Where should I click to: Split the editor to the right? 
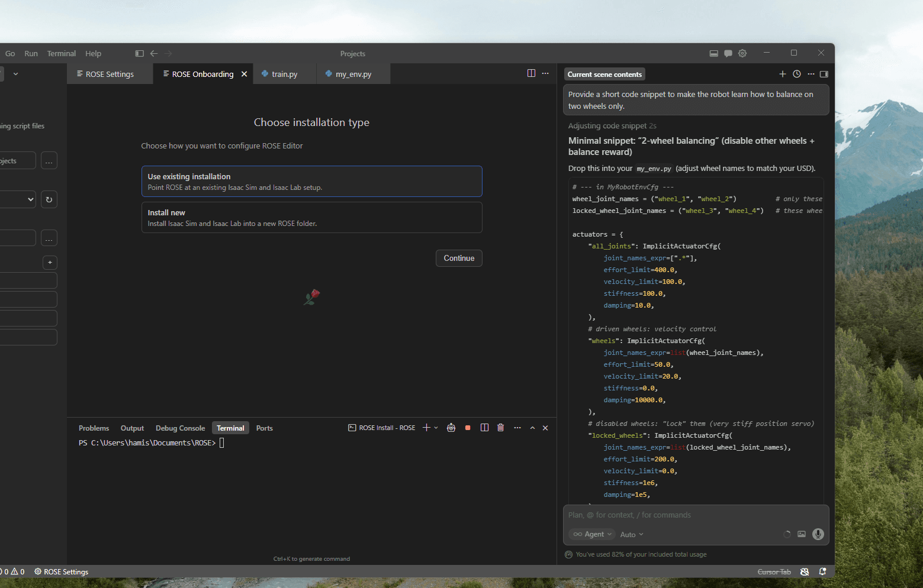tap(531, 73)
